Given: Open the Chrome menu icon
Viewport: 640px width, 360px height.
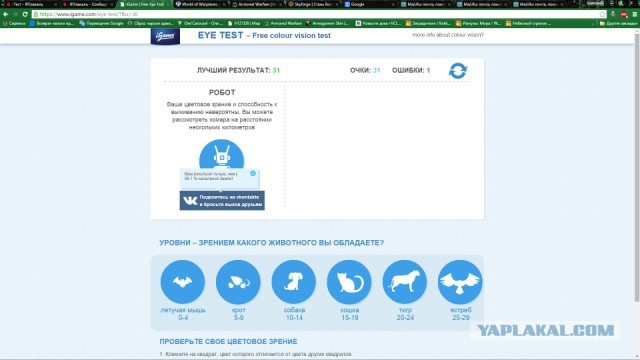Looking at the screenshot, I should coord(635,14).
